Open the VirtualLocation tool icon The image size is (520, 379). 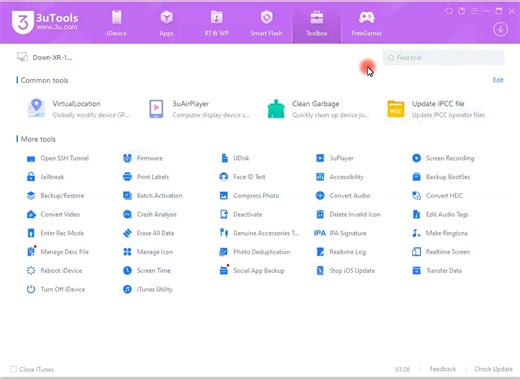[x=36, y=108]
